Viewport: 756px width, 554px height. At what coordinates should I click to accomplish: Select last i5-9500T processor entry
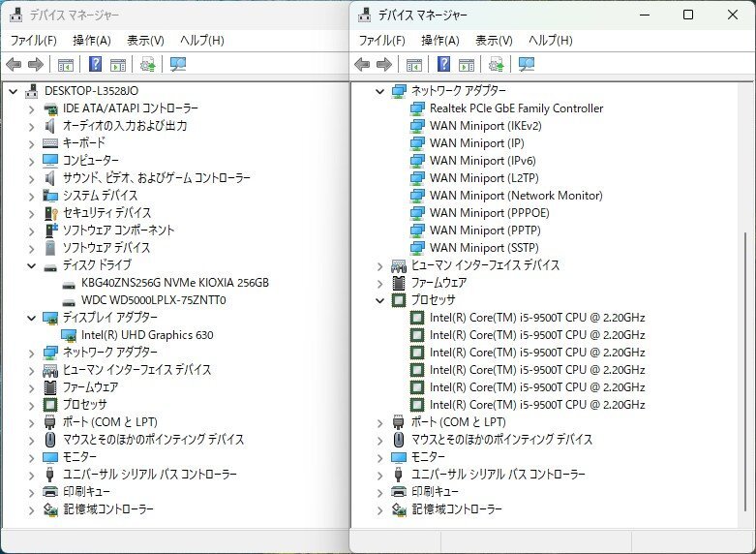pyautogui.click(x=537, y=405)
